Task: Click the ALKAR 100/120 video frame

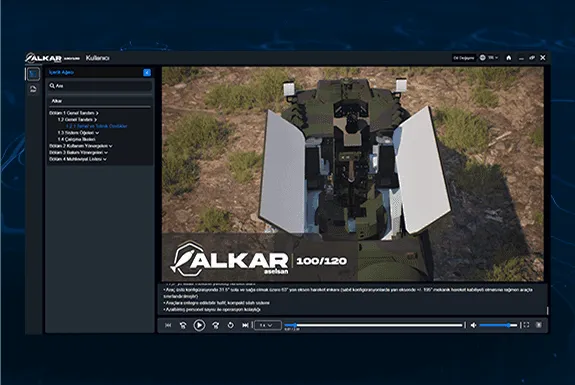Action: [353, 174]
